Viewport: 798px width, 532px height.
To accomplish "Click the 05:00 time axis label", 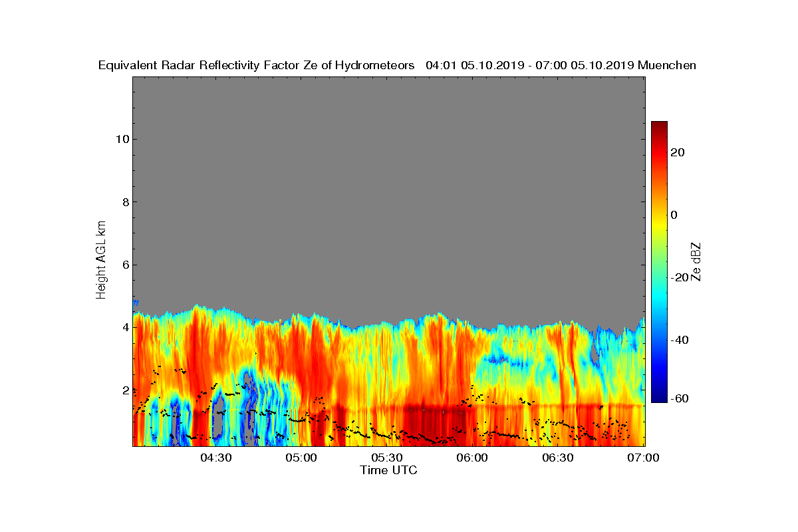I will point(301,458).
